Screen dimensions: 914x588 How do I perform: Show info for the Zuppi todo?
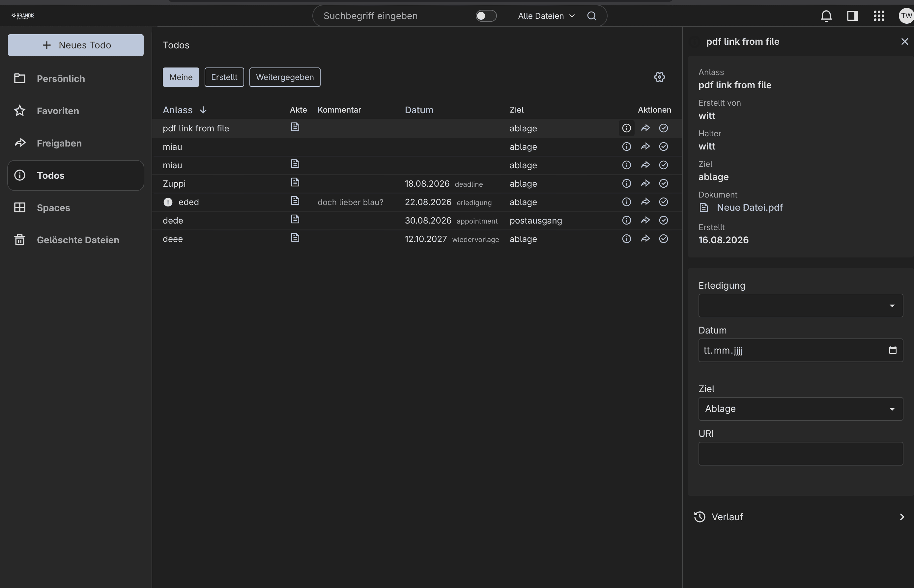[x=627, y=184]
